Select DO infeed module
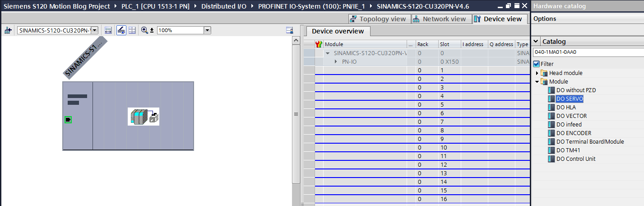This screenshot has width=644, height=206. tap(569, 125)
